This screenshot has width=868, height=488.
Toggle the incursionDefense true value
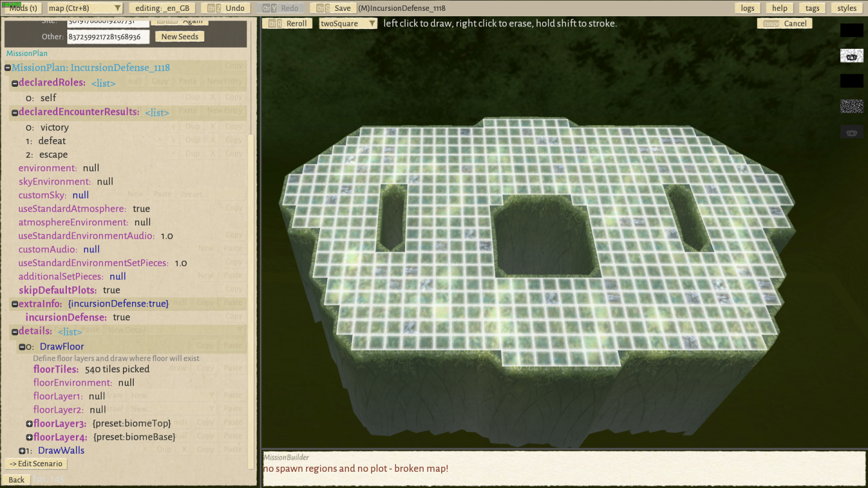pos(121,317)
